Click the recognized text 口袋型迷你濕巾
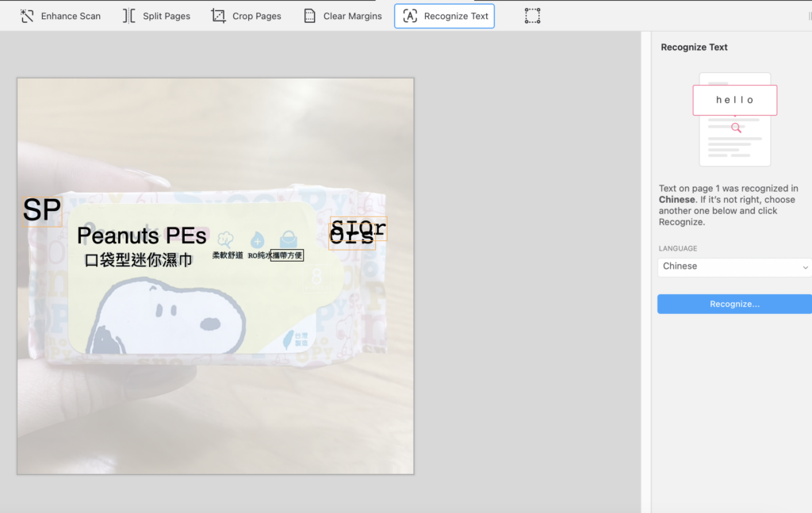 point(138,260)
